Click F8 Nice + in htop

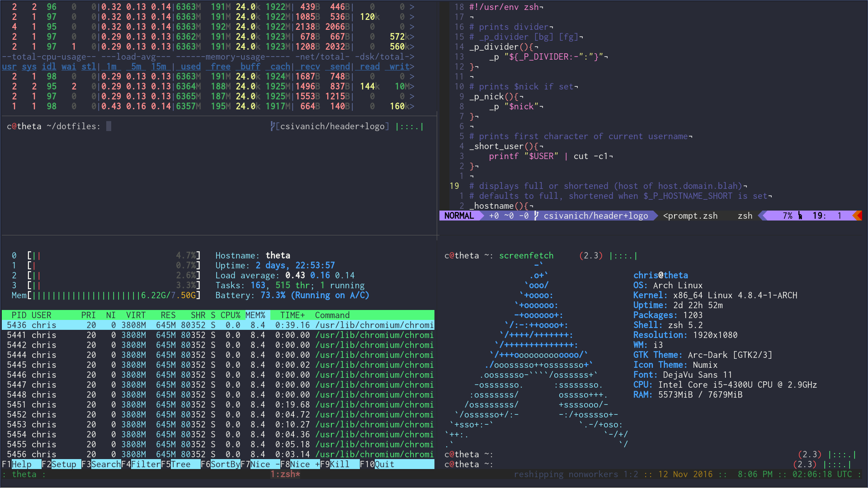point(300,464)
